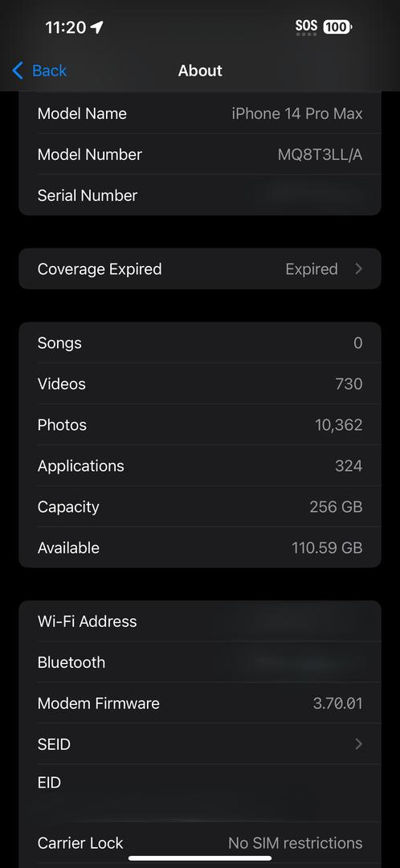This screenshot has height=868, width=400.
Task: Open the SEID disclosure chevron
Action: [x=358, y=744]
